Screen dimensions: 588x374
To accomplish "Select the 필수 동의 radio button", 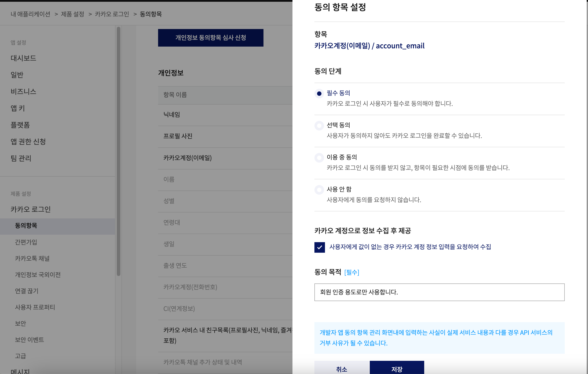I will coord(319,94).
